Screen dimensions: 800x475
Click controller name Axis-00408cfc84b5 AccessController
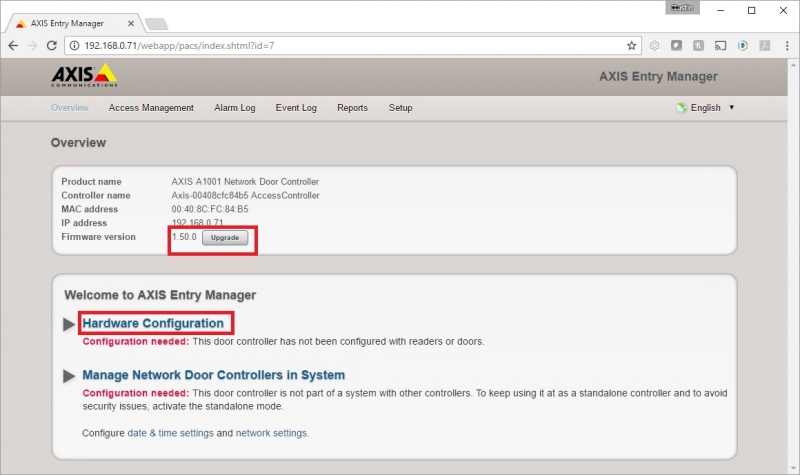coord(245,195)
